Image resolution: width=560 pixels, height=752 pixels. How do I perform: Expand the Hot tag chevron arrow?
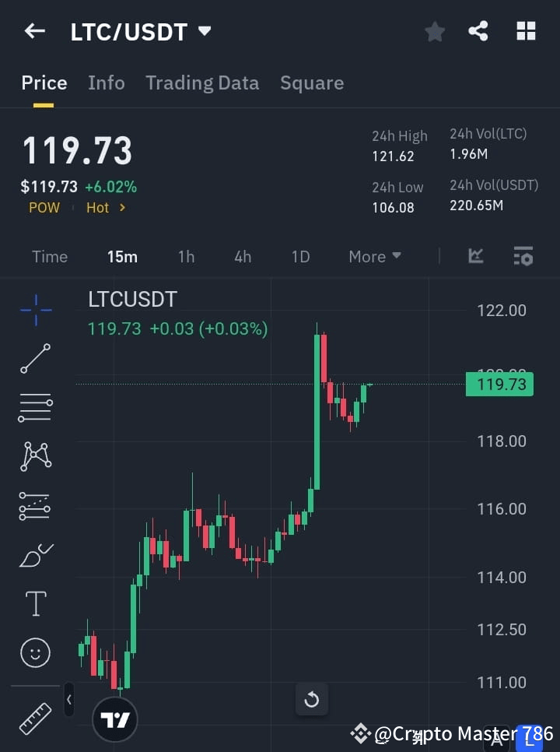coord(123,208)
